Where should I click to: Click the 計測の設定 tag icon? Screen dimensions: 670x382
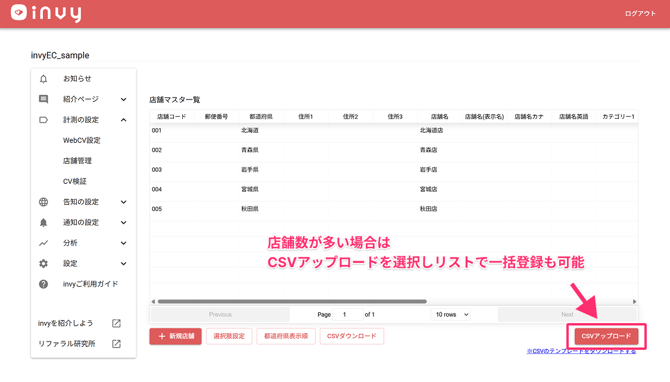click(43, 120)
